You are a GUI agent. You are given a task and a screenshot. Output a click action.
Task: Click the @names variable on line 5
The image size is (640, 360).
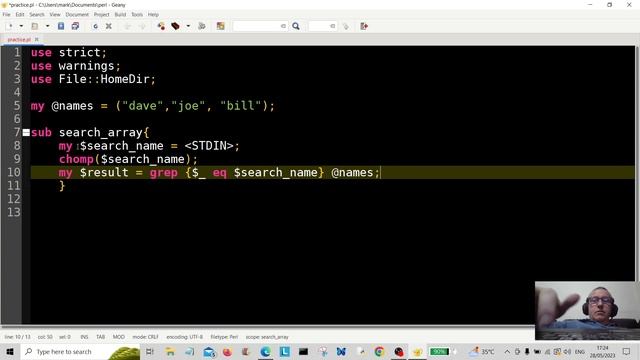[72, 106]
